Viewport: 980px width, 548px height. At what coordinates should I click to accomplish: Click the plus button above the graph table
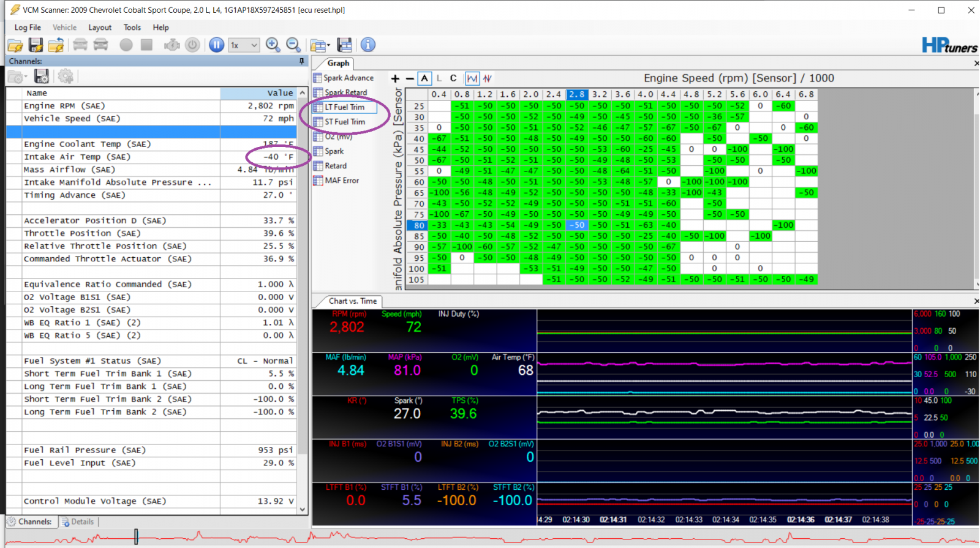(395, 78)
